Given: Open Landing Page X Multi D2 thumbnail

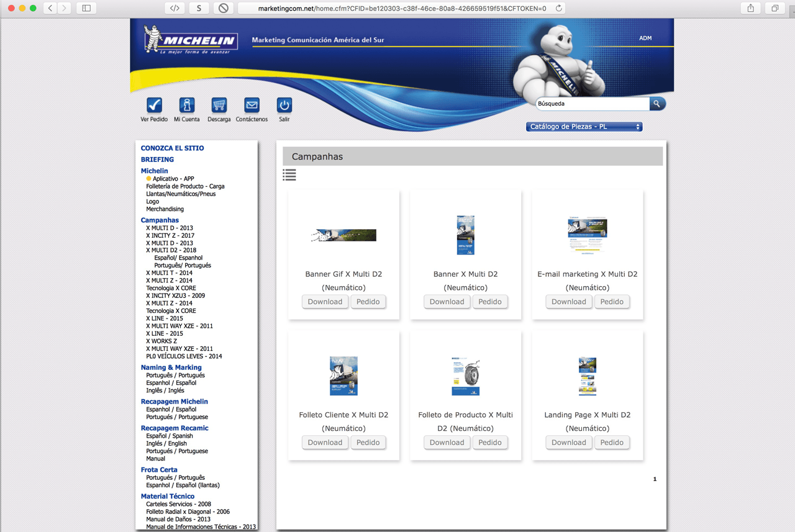Looking at the screenshot, I should (x=587, y=376).
